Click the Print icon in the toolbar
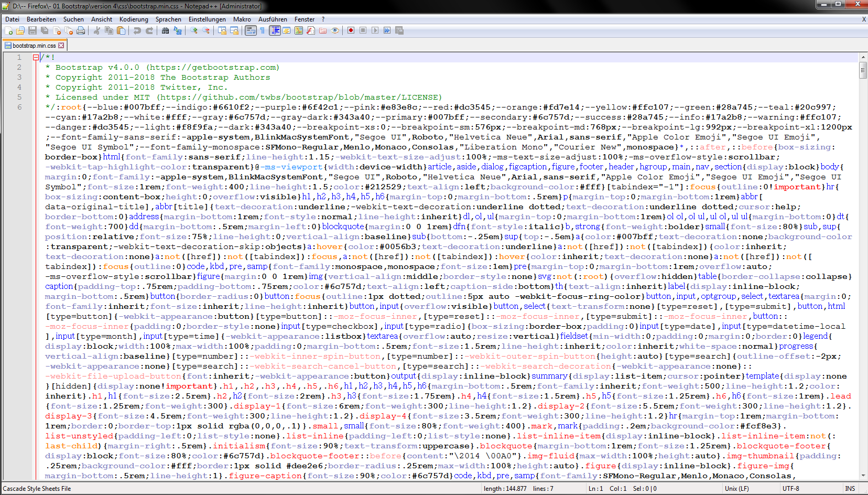 (81, 31)
